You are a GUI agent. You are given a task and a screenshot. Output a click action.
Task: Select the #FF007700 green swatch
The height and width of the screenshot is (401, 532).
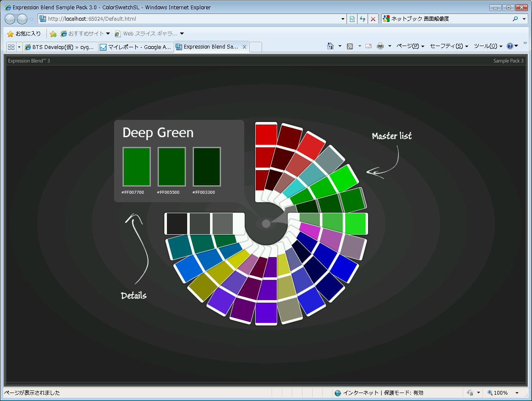coord(136,167)
